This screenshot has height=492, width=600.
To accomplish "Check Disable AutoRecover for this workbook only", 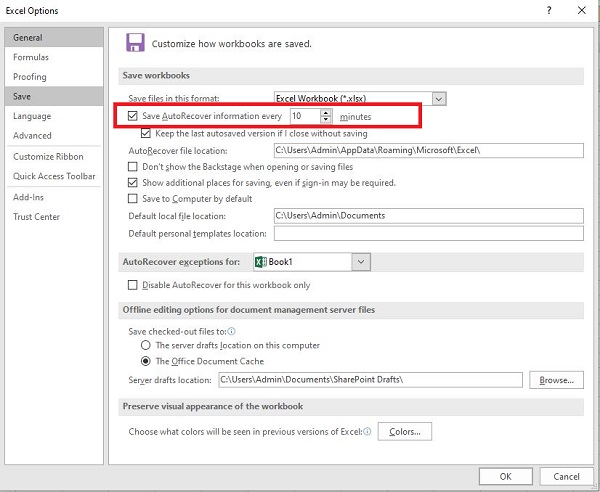I will [x=132, y=285].
